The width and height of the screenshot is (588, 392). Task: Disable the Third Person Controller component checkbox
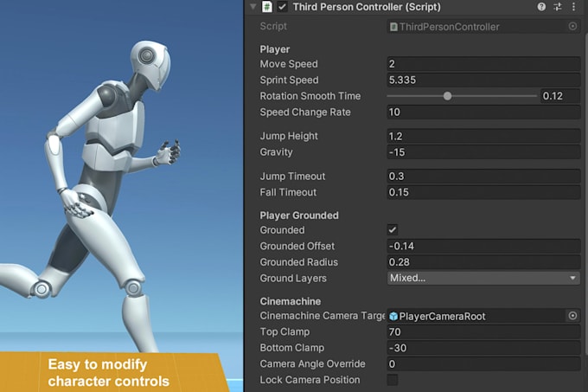(x=283, y=7)
